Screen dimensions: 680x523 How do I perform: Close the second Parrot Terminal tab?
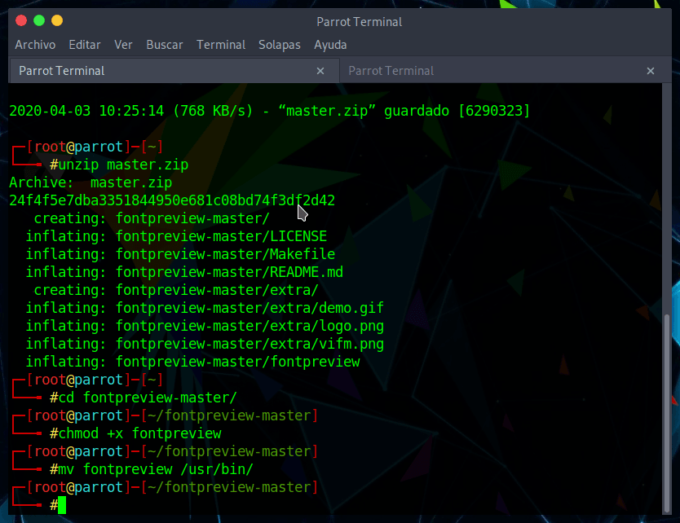click(x=650, y=71)
